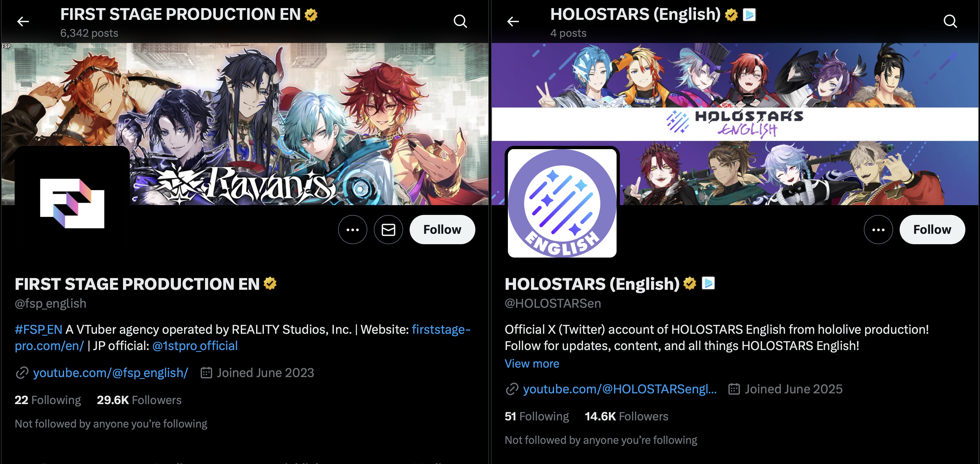Open more options for FIRST STAGE PRODUCTION EN
The image size is (980, 464).
[x=352, y=230]
